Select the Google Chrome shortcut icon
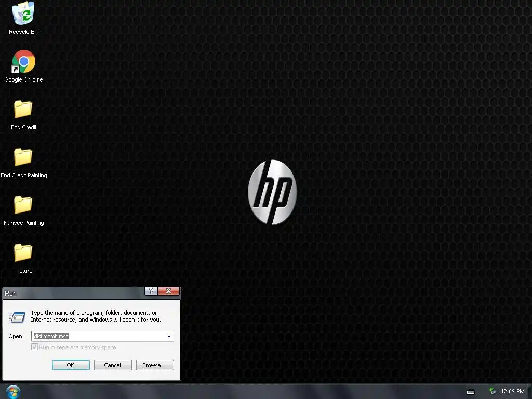The height and width of the screenshot is (399, 532). (23, 61)
